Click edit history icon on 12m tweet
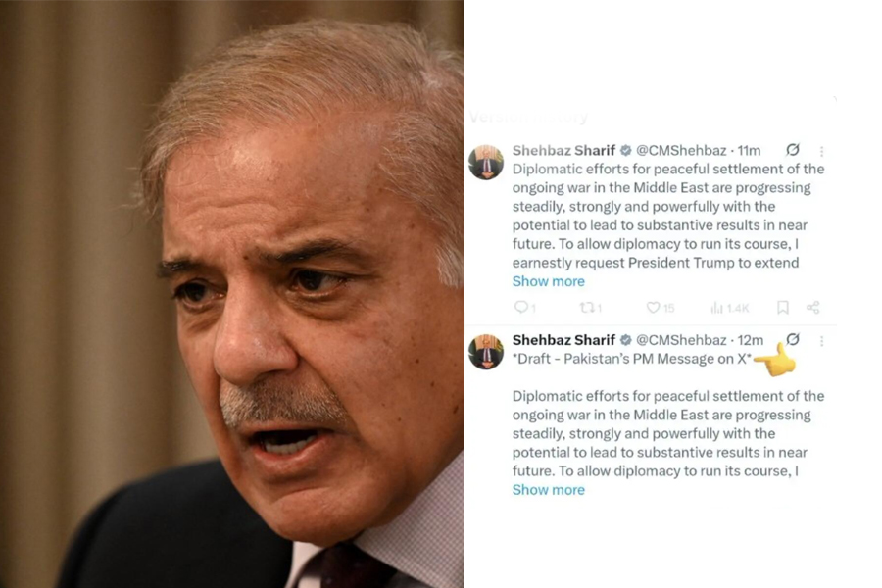Viewport: 882px width, 588px height. pyautogui.click(x=793, y=339)
